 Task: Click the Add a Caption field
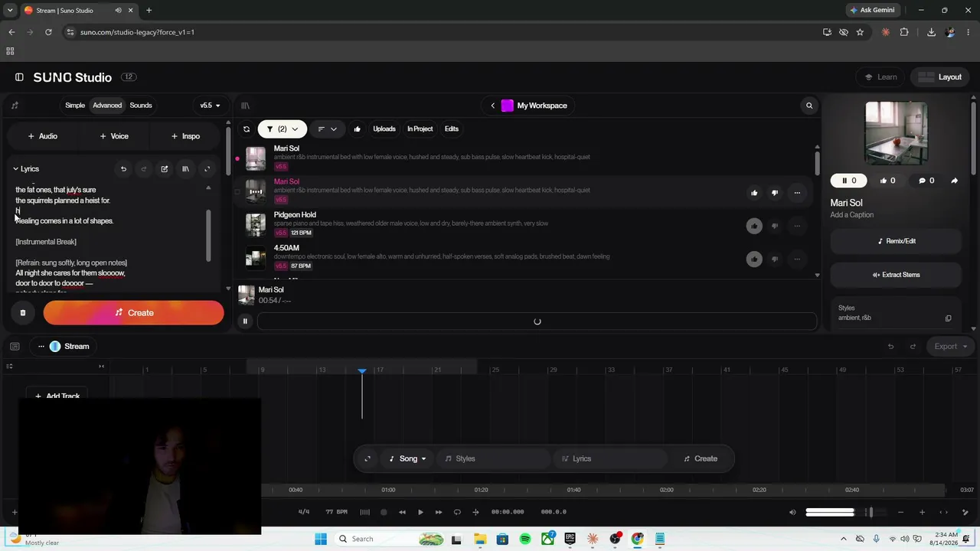(851, 215)
